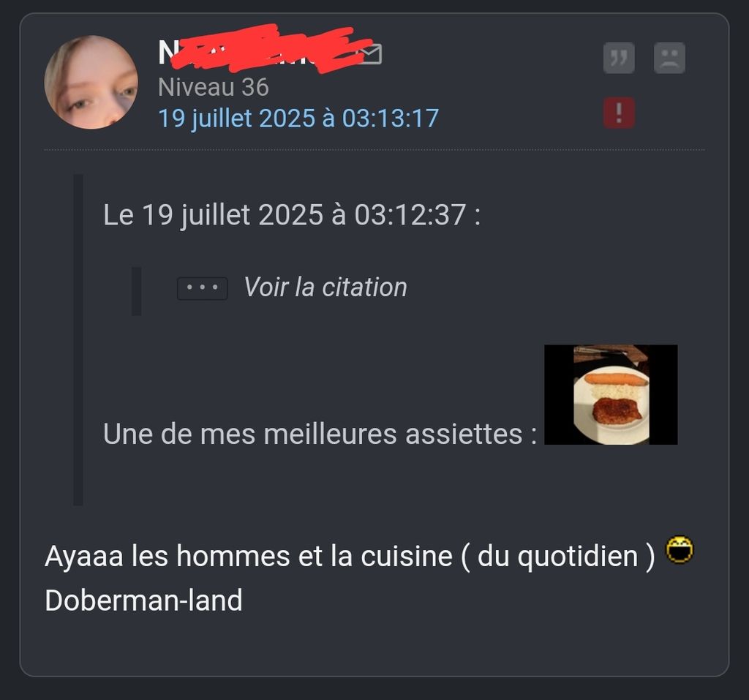Screen dimensions: 749x700
Task: Blacklist the author via the sad-face icon
Action: 669,58
